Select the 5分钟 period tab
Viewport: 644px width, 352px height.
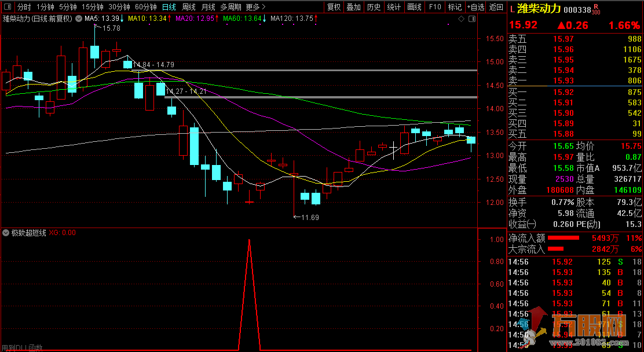click(x=68, y=7)
